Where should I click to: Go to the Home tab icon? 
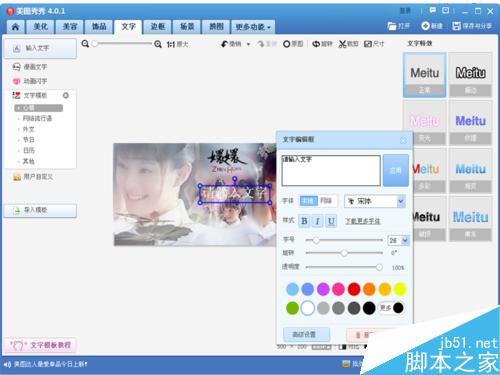pyautogui.click(x=15, y=27)
